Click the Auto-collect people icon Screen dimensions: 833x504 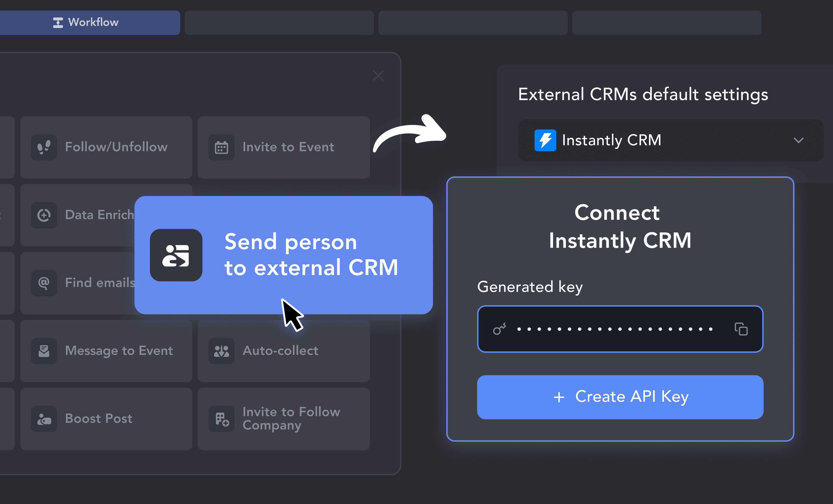pyautogui.click(x=221, y=351)
